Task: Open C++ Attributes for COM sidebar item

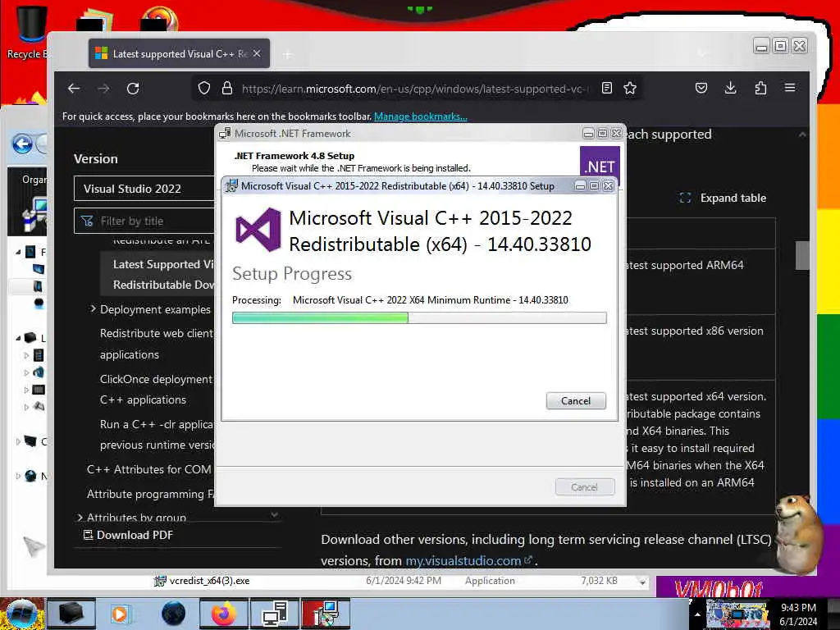Action: pos(149,469)
